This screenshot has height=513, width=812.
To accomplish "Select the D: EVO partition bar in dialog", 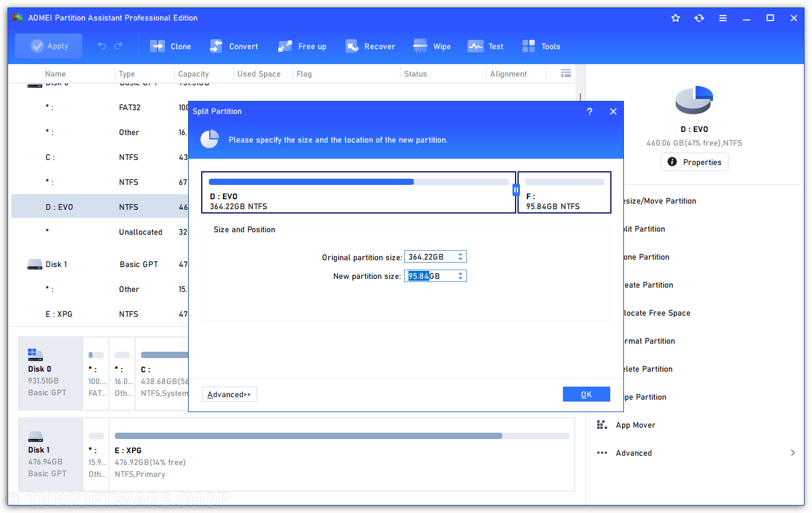I will pos(359,192).
